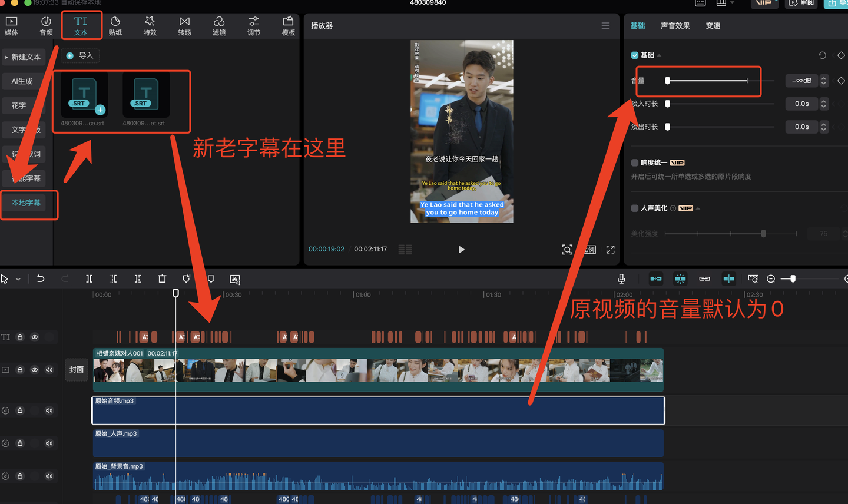Screen dimensions: 848x504
Task: Open the player panel menu icon
Action: 605,26
